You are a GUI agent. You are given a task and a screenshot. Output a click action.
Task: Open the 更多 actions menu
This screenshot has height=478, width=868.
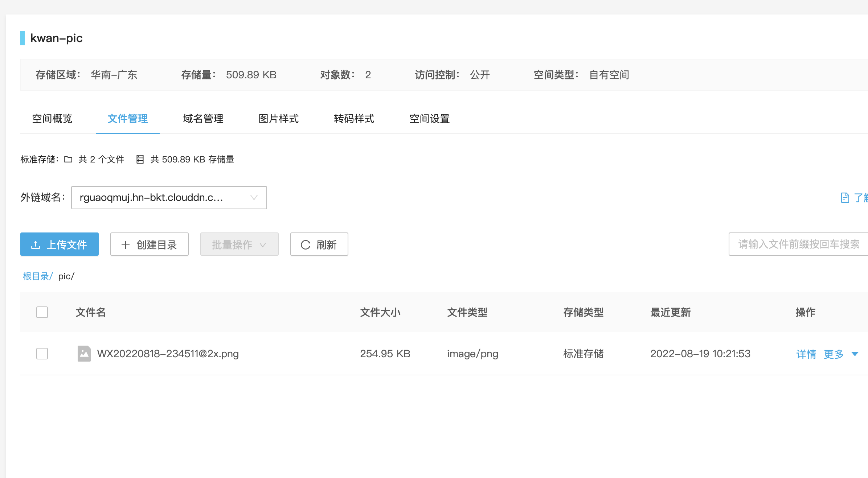click(x=834, y=354)
